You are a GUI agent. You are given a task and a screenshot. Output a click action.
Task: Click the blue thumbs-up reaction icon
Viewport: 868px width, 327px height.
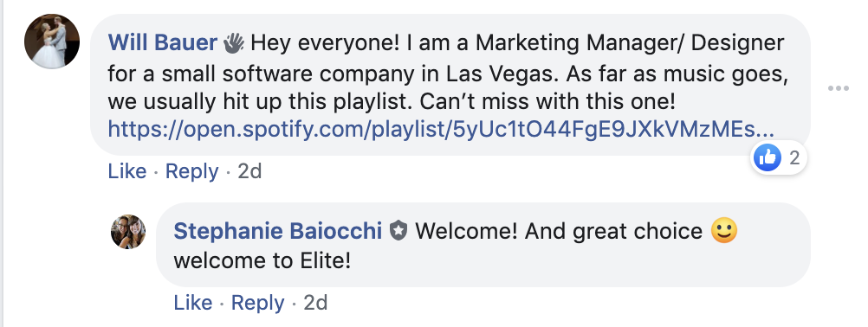(768, 158)
